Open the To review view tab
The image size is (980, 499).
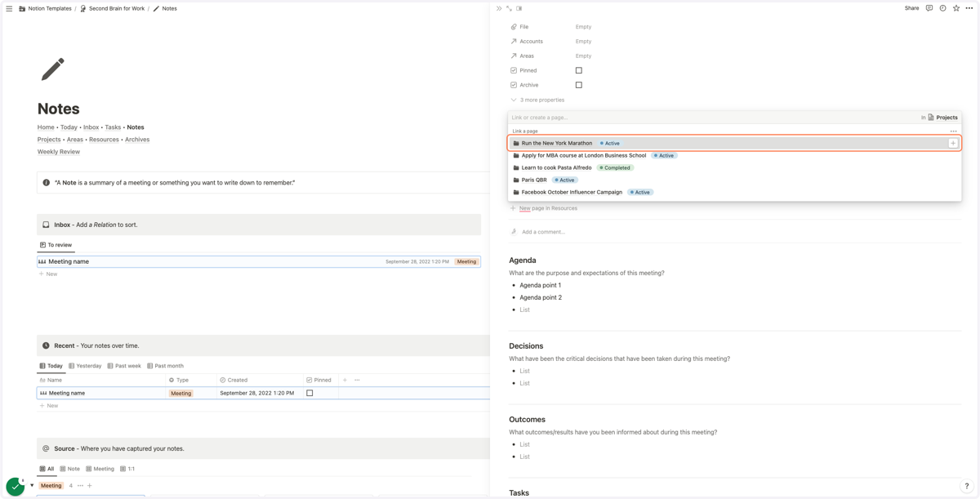(x=56, y=245)
